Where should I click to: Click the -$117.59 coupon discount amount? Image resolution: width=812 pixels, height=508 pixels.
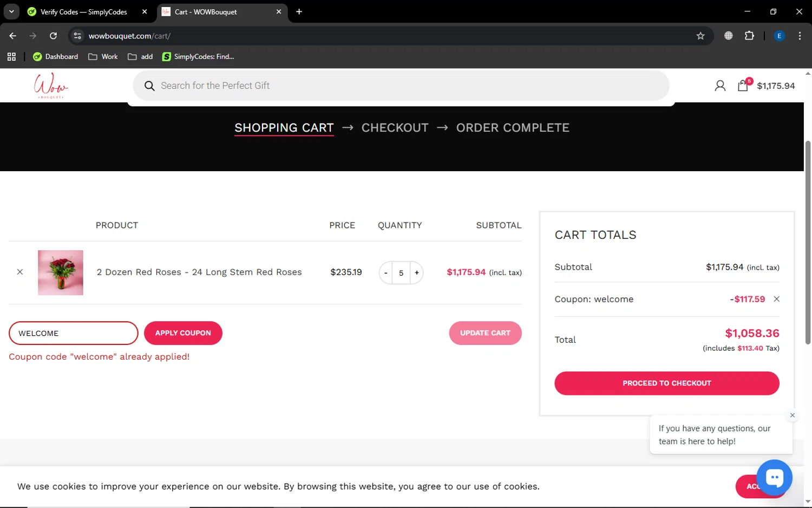coord(748,299)
